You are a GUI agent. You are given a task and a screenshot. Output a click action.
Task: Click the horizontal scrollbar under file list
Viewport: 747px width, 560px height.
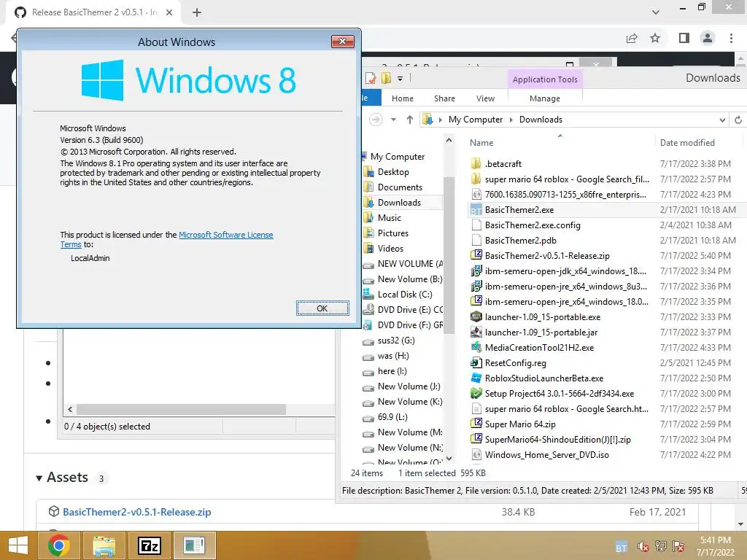(181, 410)
